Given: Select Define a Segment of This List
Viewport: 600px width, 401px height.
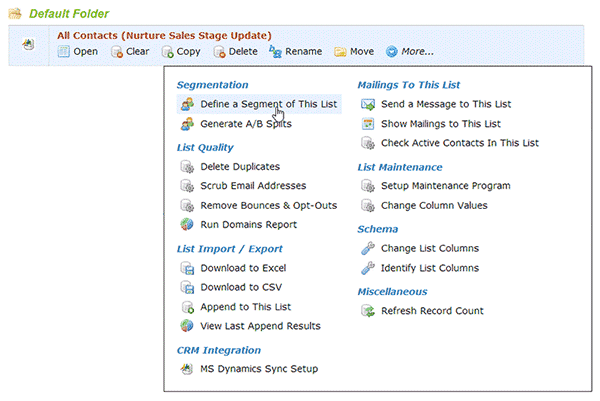Looking at the screenshot, I should click(x=259, y=104).
